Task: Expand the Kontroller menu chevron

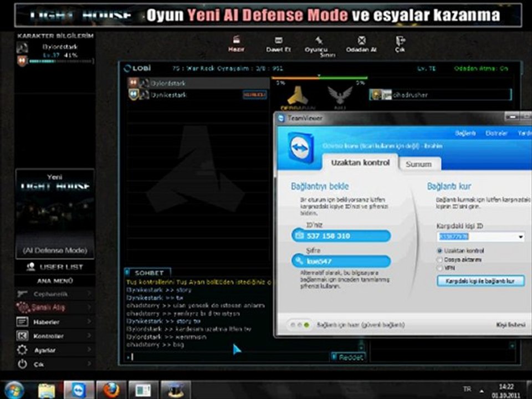Action: (89, 336)
